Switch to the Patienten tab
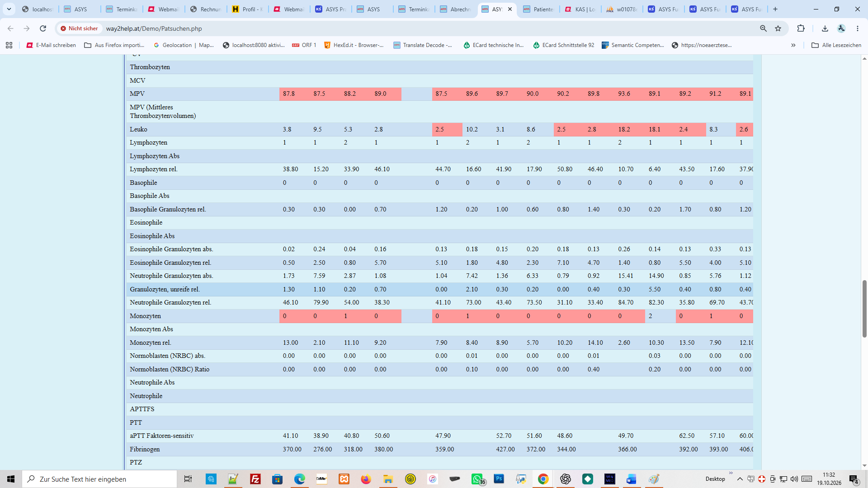Screen dimensions: 868x488 [539, 9]
